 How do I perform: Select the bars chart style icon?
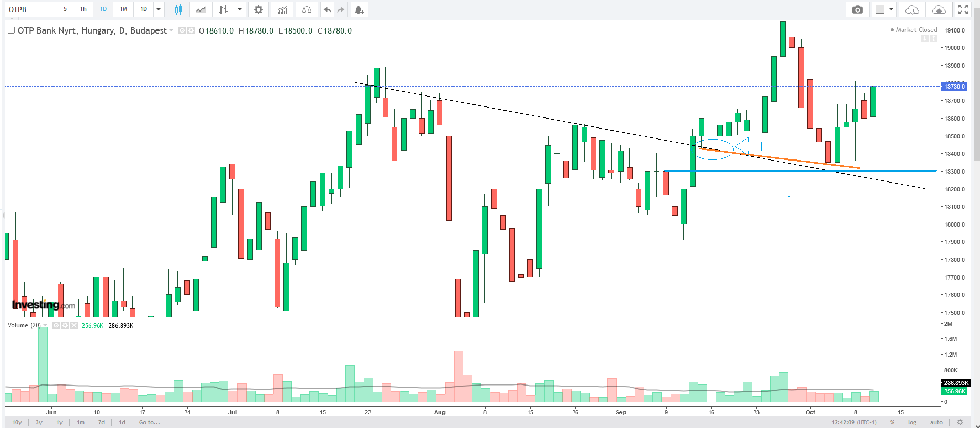pos(224,9)
